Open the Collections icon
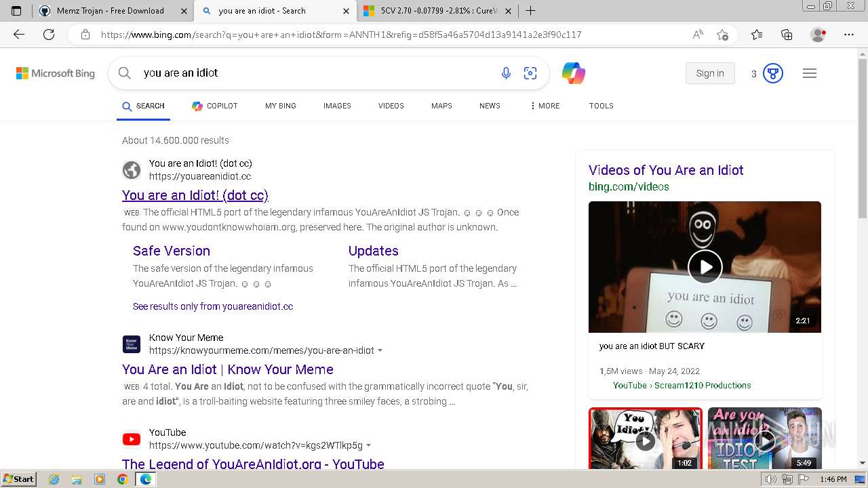The height and width of the screenshot is (488, 868). [787, 35]
